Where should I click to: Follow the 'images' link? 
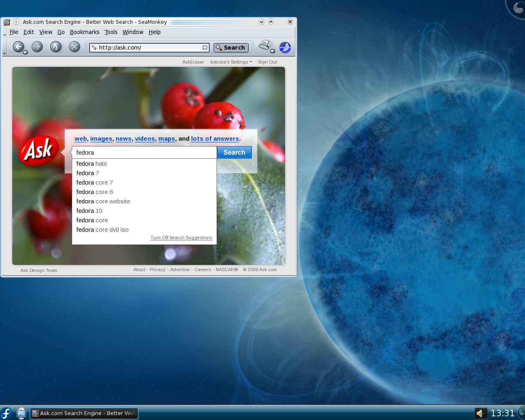(101, 139)
